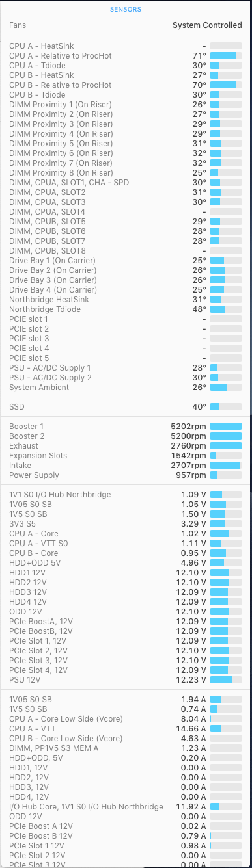
Task: Select the Exhaust fan row
Action: point(126,446)
